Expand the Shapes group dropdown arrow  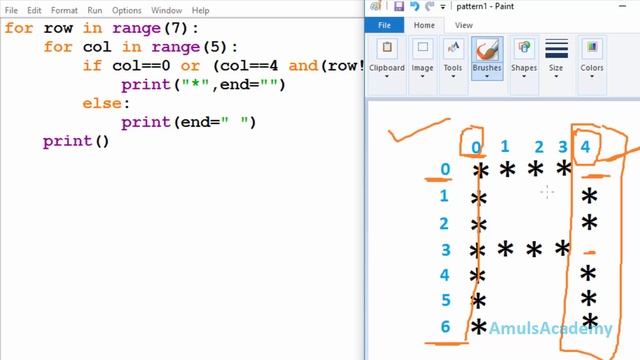pos(524,77)
